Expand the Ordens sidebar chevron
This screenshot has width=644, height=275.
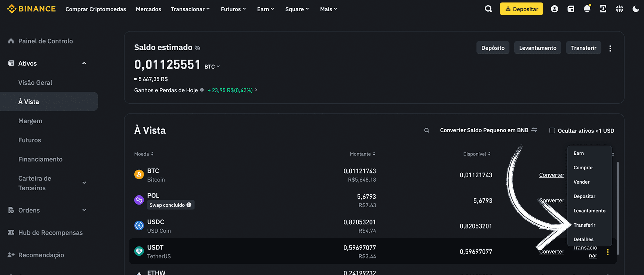point(84,210)
